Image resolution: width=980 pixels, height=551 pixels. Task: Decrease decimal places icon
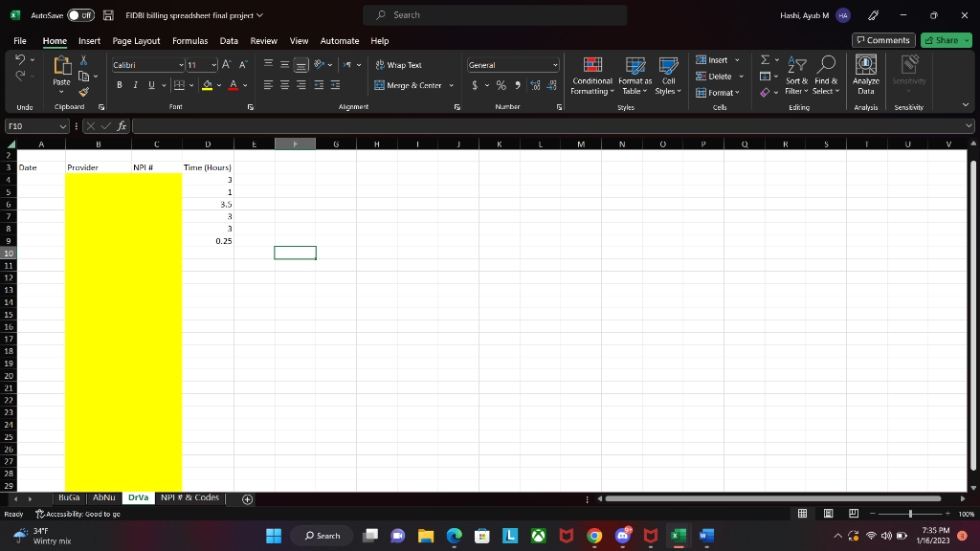pyautogui.click(x=552, y=85)
